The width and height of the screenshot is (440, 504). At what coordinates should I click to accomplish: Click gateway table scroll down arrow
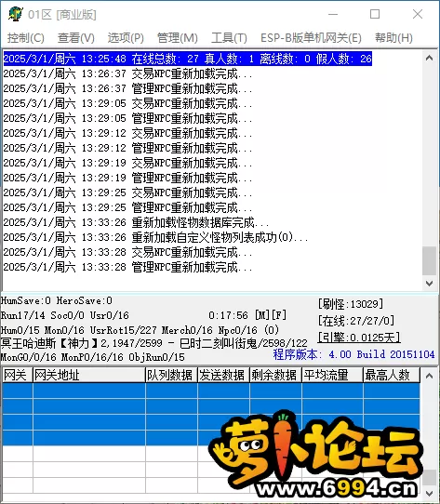pos(429,493)
